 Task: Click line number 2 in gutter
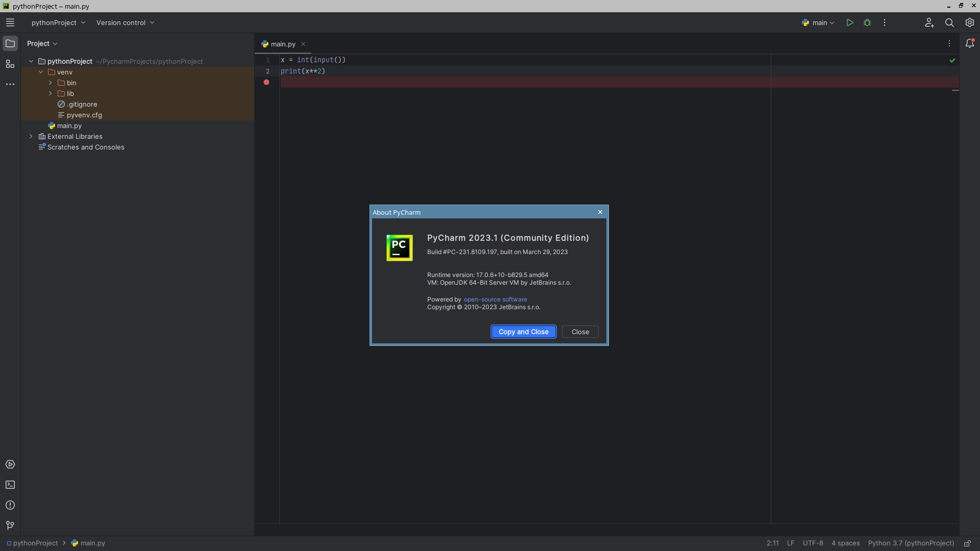click(x=267, y=71)
